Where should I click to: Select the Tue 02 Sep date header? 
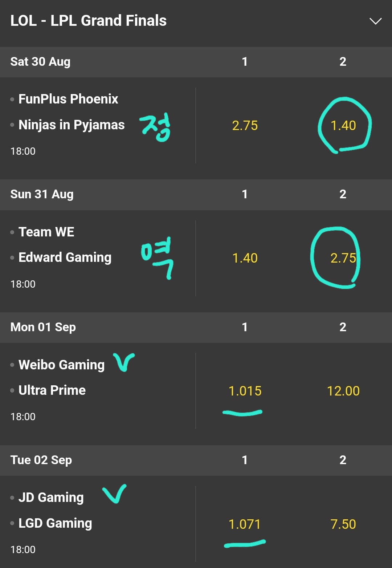coord(41,460)
